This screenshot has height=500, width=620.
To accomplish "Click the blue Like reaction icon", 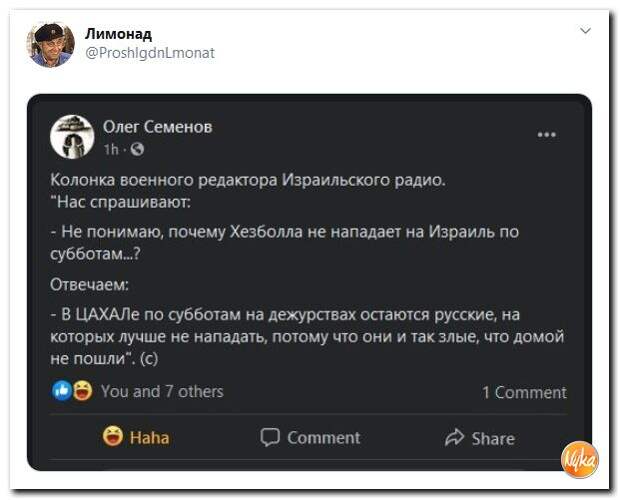I will click(x=62, y=391).
